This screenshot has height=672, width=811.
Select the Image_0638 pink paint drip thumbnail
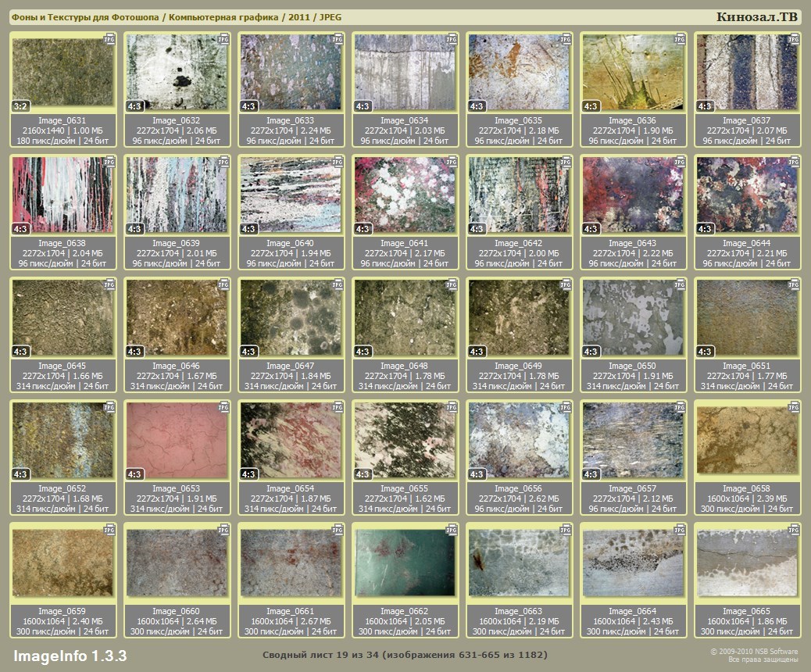tap(63, 195)
